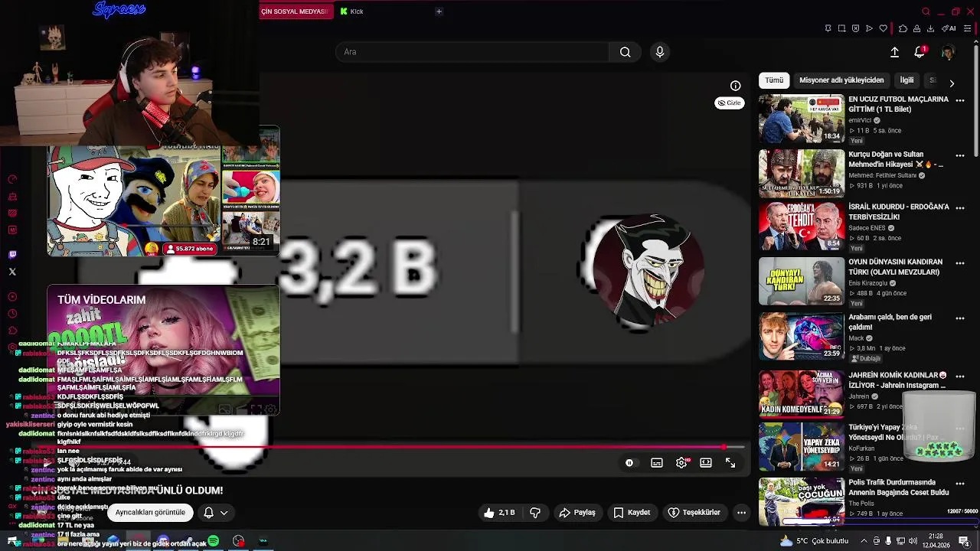This screenshot has width=980, height=551.
Task: Open Spotify from the Windows taskbar
Action: point(214,541)
